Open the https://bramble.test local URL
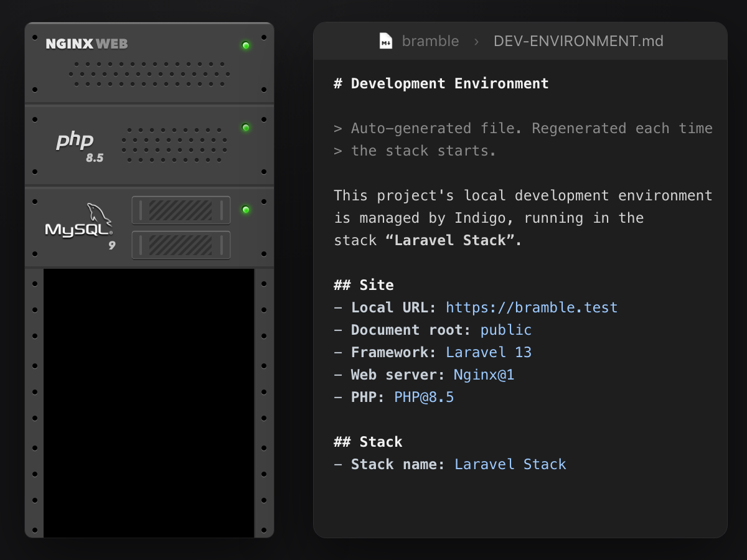Image resolution: width=747 pixels, height=560 pixels. tap(532, 307)
